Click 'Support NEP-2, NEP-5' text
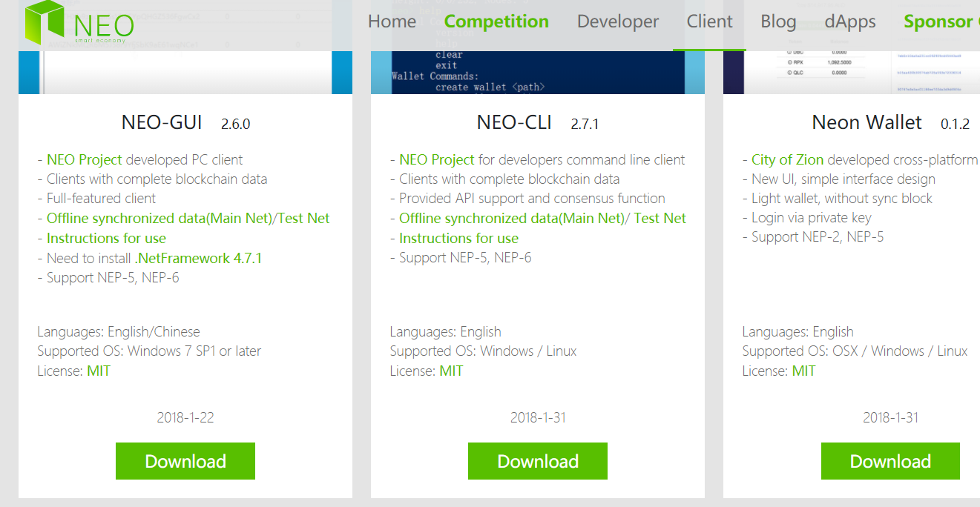This screenshot has height=507, width=980. [x=818, y=236]
